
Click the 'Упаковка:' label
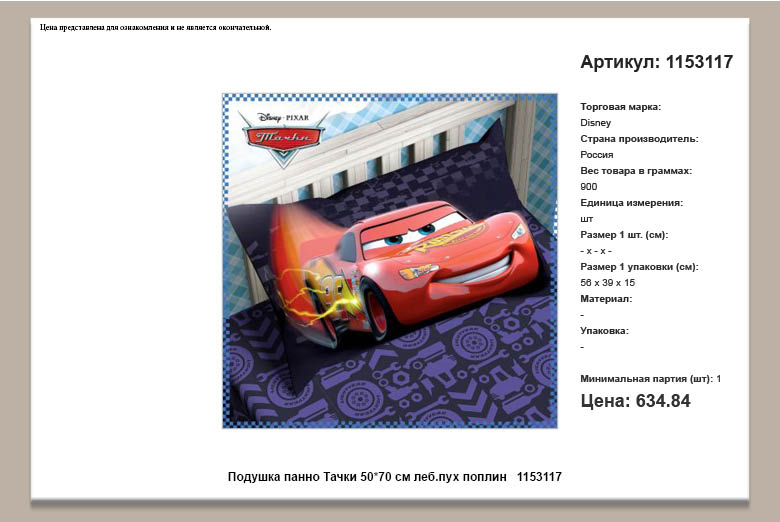coord(604,330)
